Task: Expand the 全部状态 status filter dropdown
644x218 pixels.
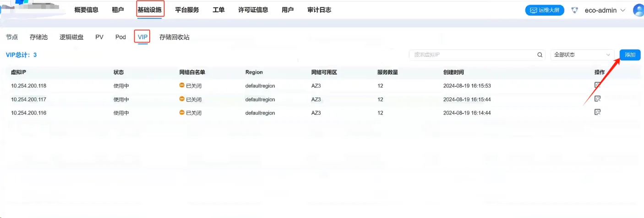Action: click(x=583, y=55)
